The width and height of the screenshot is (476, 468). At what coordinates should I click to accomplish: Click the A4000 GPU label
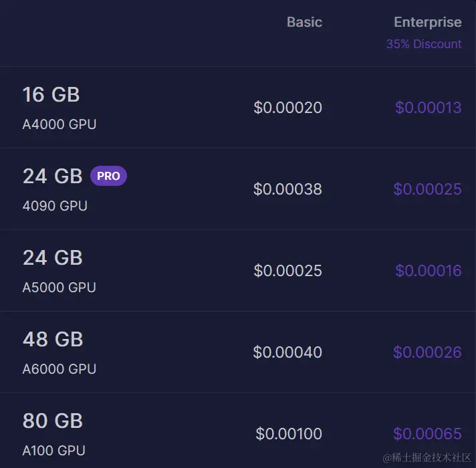click(x=59, y=124)
